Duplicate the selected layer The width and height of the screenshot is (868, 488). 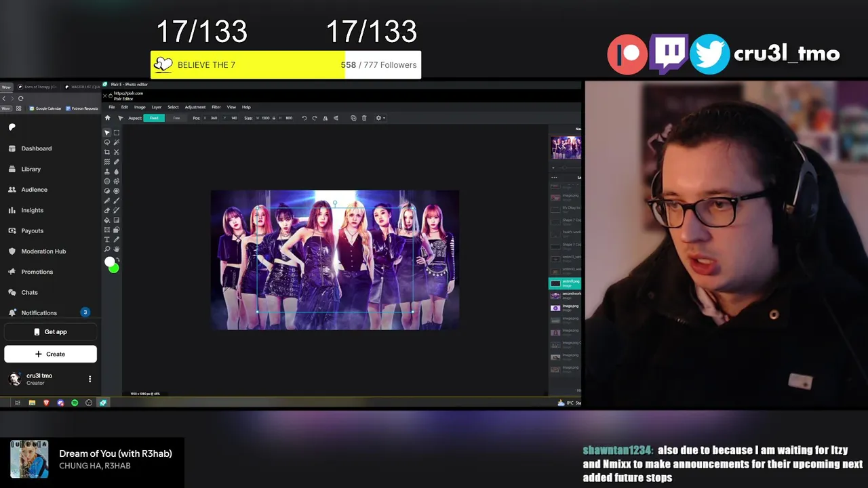pyautogui.click(x=353, y=118)
